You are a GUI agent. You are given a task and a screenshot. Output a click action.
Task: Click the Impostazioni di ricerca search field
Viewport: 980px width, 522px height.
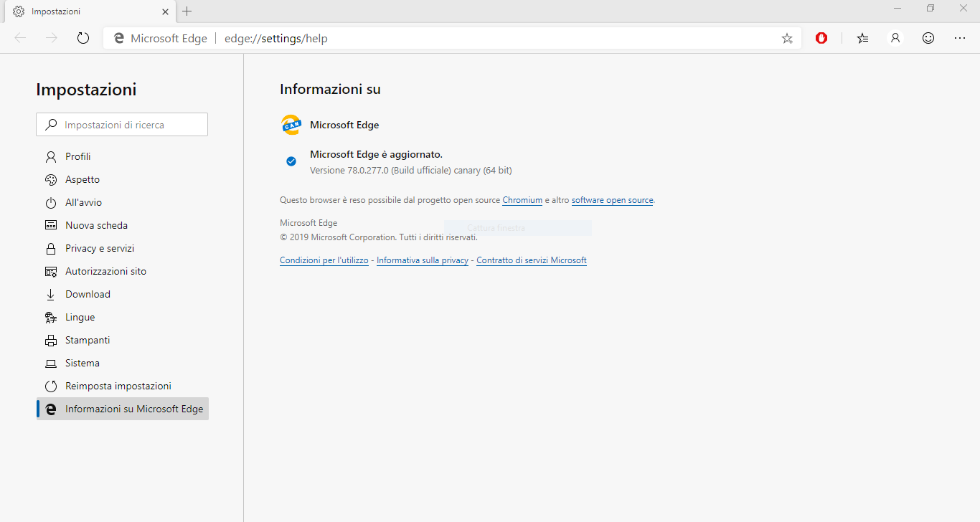point(121,124)
